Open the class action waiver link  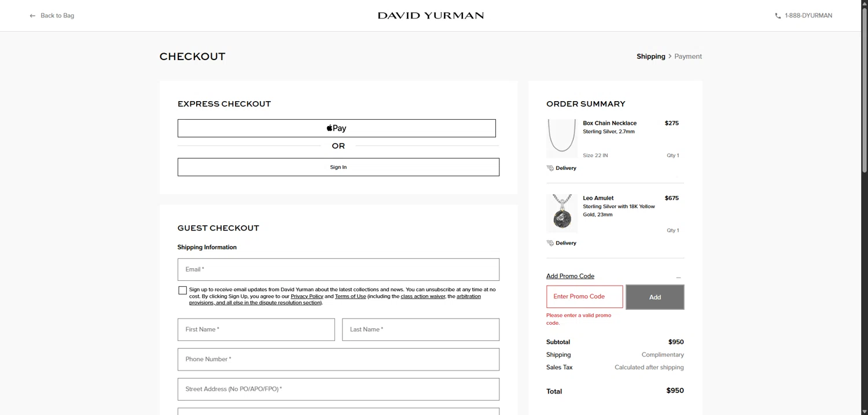[423, 297]
